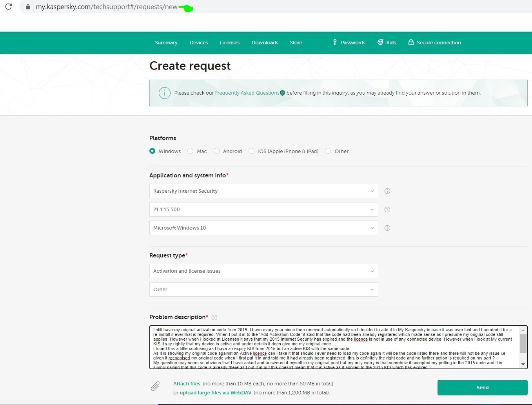Image resolution: width=532 pixels, height=405 pixels.
Task: Open the Activation and license issues dropdown
Action: (263, 271)
